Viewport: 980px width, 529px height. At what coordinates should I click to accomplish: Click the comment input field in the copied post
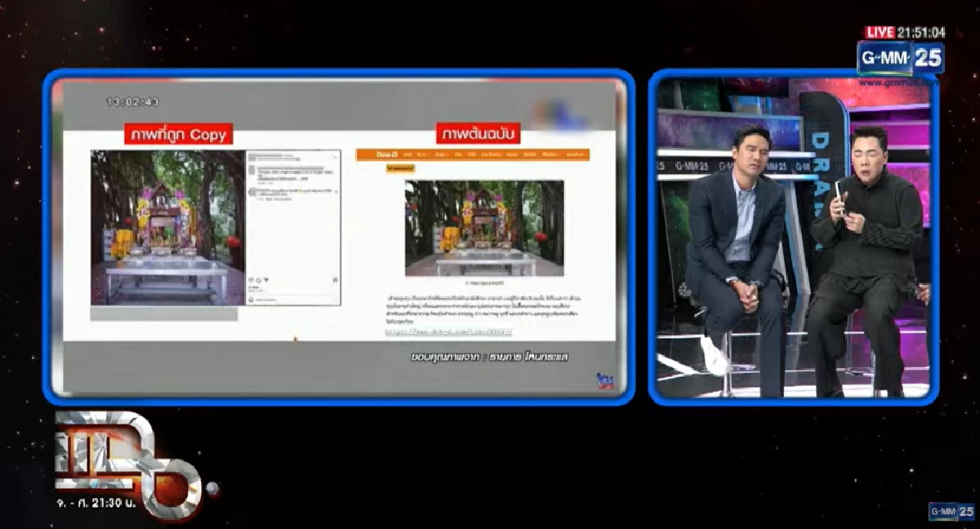coord(293,300)
